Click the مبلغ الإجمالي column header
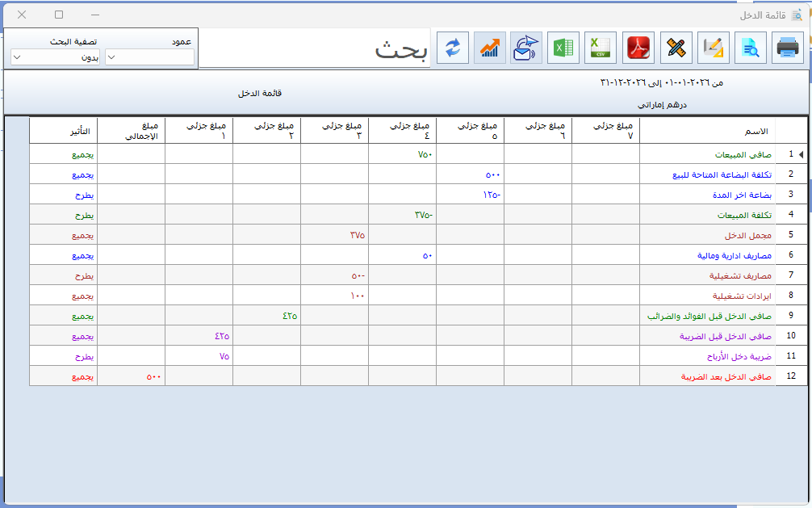Image resolution: width=812 pixels, height=508 pixels. tap(132, 131)
